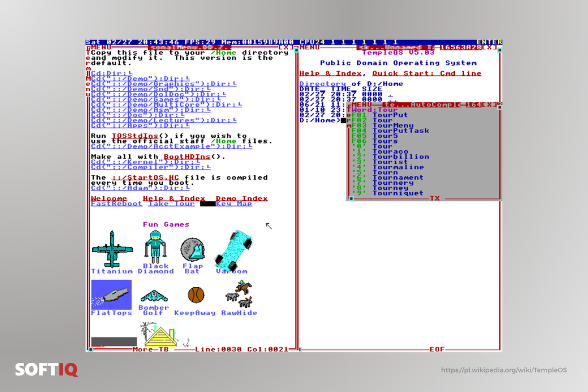Open the Key Map link

pos(234,204)
